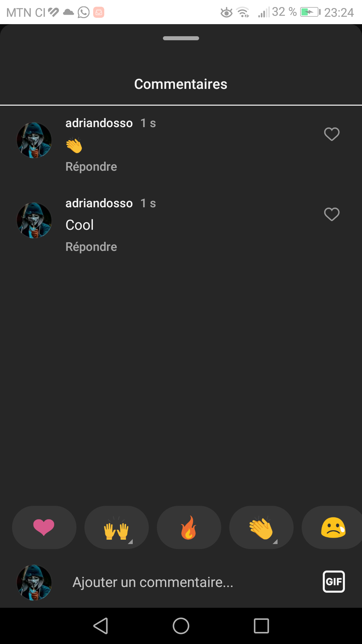The width and height of the screenshot is (362, 644).
Task: Tap the comments sheet drag handle
Action: (181, 38)
